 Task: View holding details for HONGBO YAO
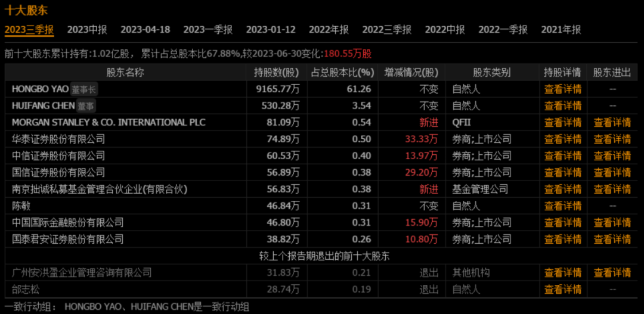click(563, 89)
